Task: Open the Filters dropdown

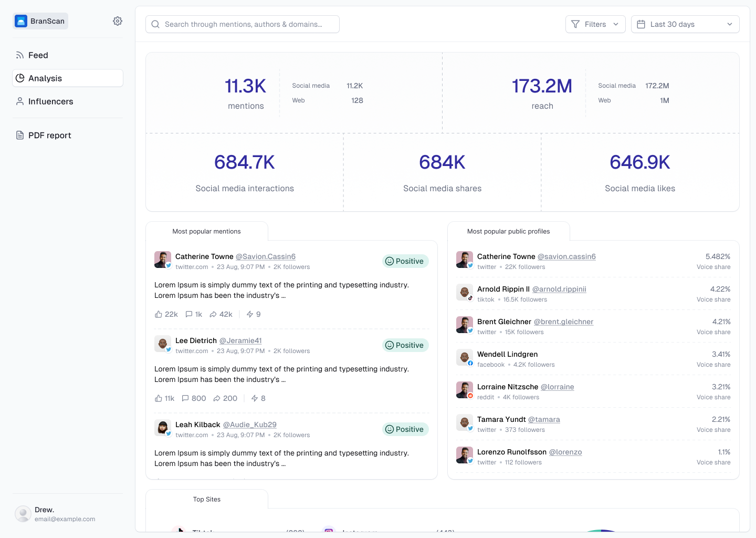Action: tap(595, 24)
